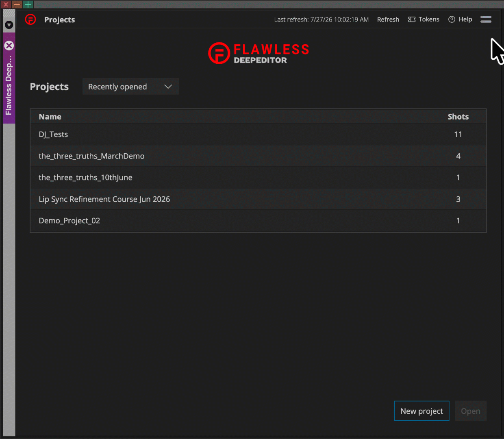Screen dimensions: 504x439
Task: Sort by the Shots column header
Action: (458, 117)
